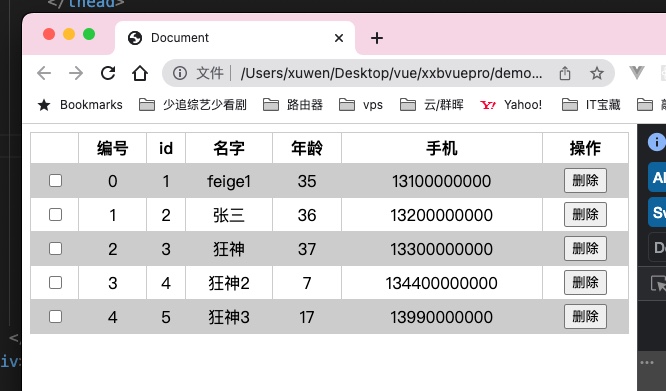Click the 操作 column header

pyautogui.click(x=585, y=148)
